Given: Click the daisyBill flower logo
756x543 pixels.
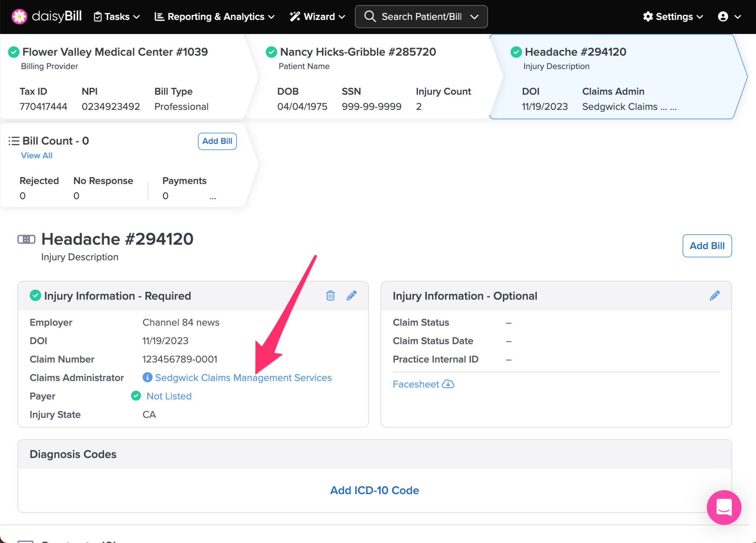Looking at the screenshot, I should [x=19, y=17].
